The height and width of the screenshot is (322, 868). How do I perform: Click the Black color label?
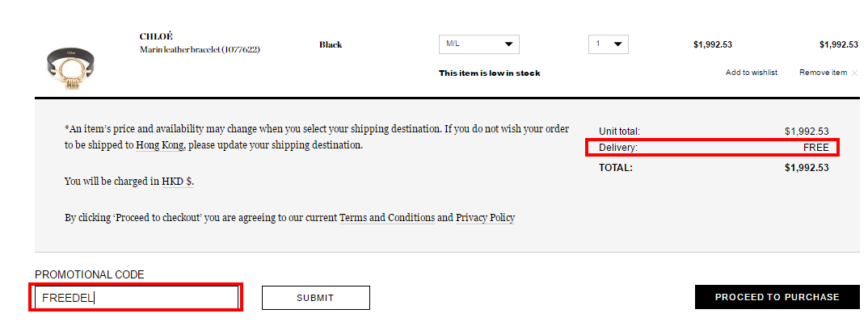331,44
